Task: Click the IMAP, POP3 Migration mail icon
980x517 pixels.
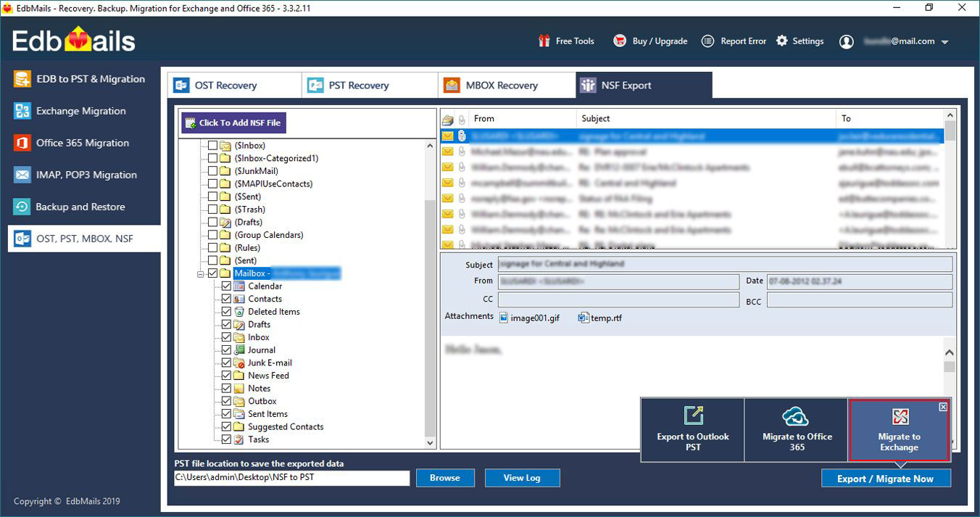Action: coord(22,175)
